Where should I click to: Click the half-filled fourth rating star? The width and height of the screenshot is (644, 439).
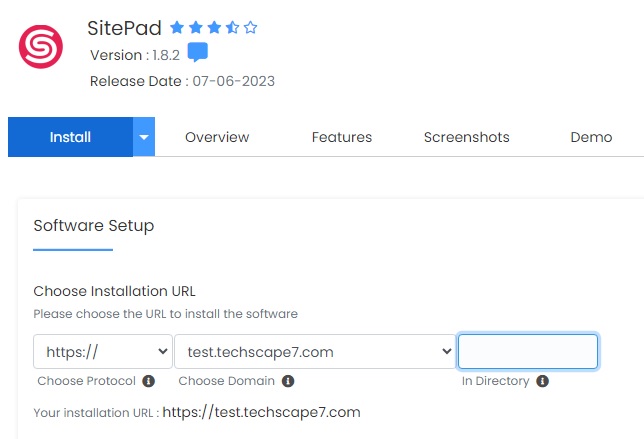(232, 28)
